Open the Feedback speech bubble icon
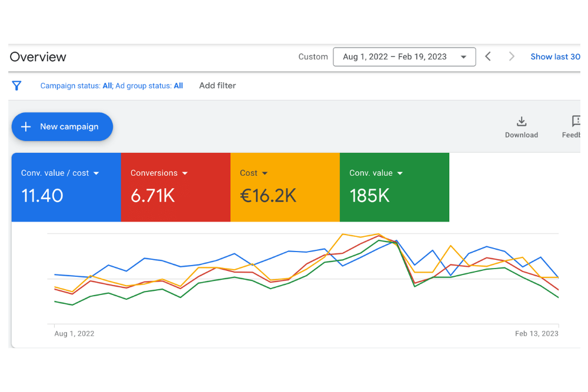 (x=576, y=122)
